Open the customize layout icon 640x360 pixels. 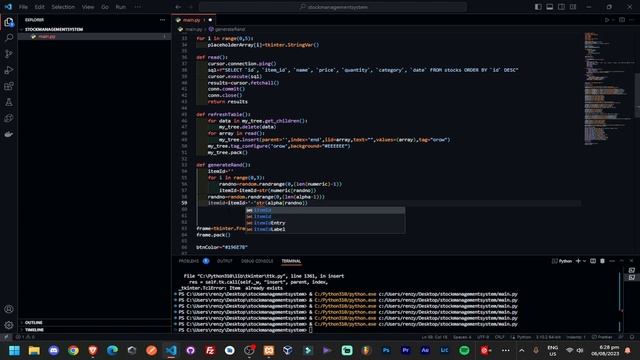[573, 7]
